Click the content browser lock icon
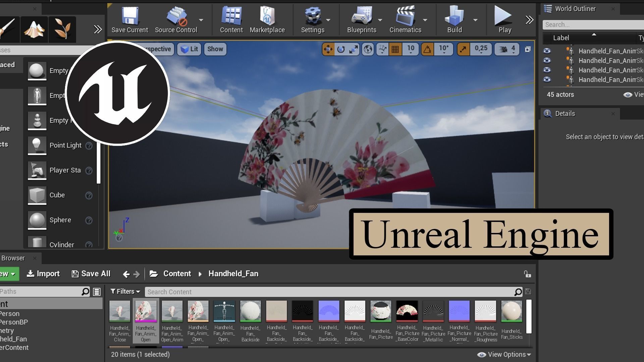644x362 pixels. click(x=527, y=274)
